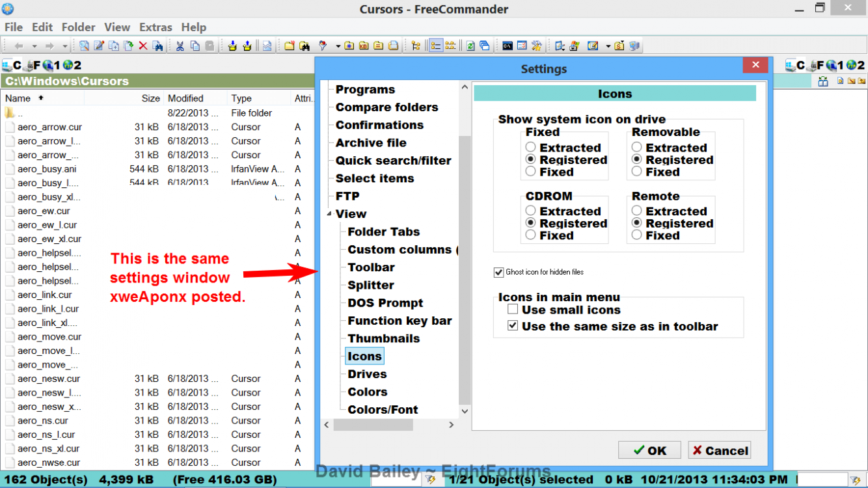This screenshot has width=868, height=488.
Task: Click the Unpack archive toolbar icon
Action: [248, 46]
